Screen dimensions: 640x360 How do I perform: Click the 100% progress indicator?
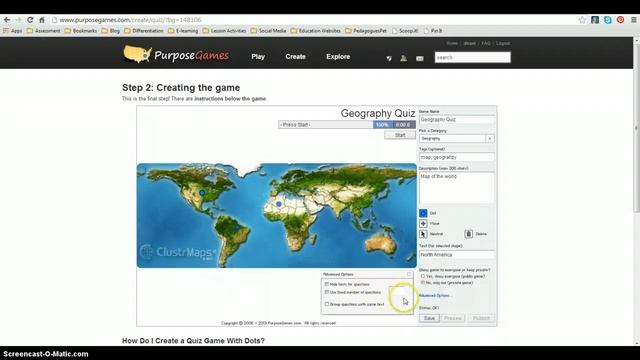coord(382,124)
